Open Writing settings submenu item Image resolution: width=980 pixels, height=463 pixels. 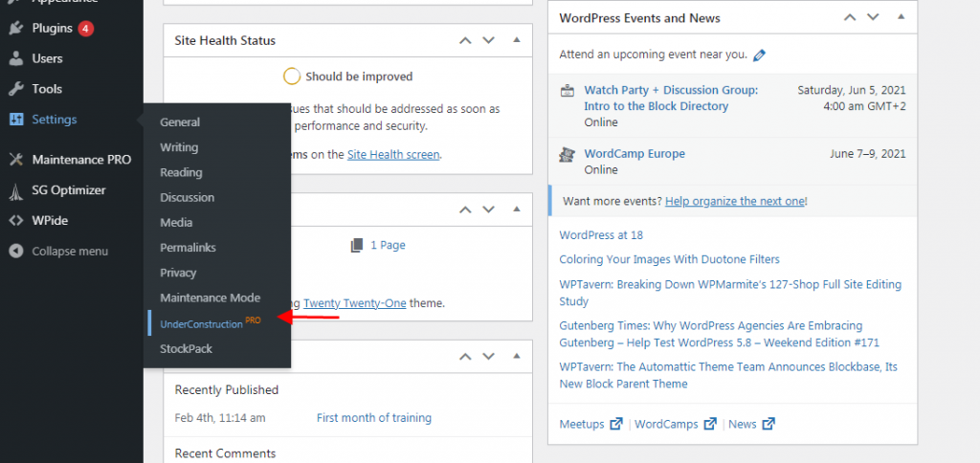(x=179, y=147)
